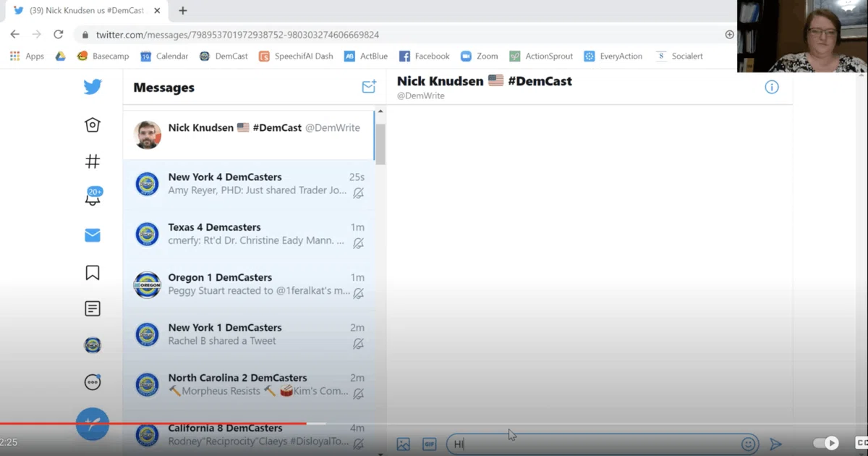Click muted bell on New York 4 DemCasters
The height and width of the screenshot is (456, 868).
[358, 193]
